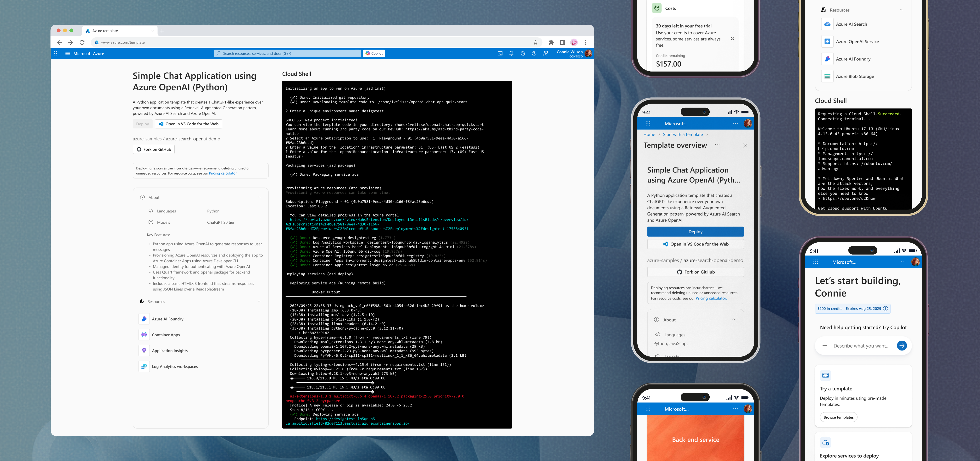Image resolution: width=980 pixels, height=461 pixels.
Task: Close the Template overview panel on the phone
Action: 745,146
